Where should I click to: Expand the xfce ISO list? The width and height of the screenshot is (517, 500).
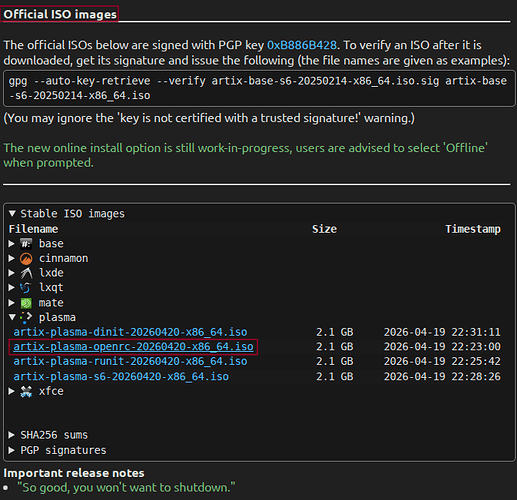click(12, 391)
